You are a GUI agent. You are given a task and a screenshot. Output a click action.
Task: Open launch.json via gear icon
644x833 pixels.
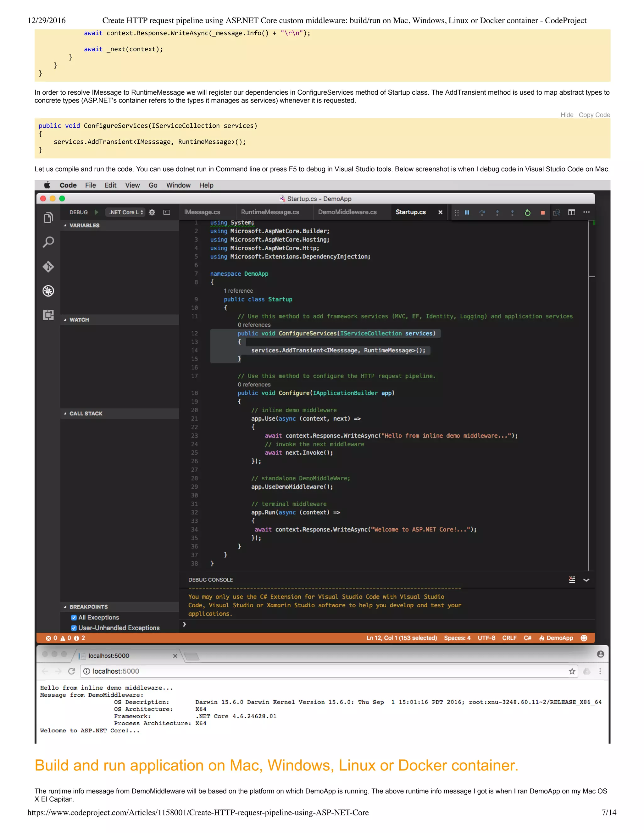152,212
